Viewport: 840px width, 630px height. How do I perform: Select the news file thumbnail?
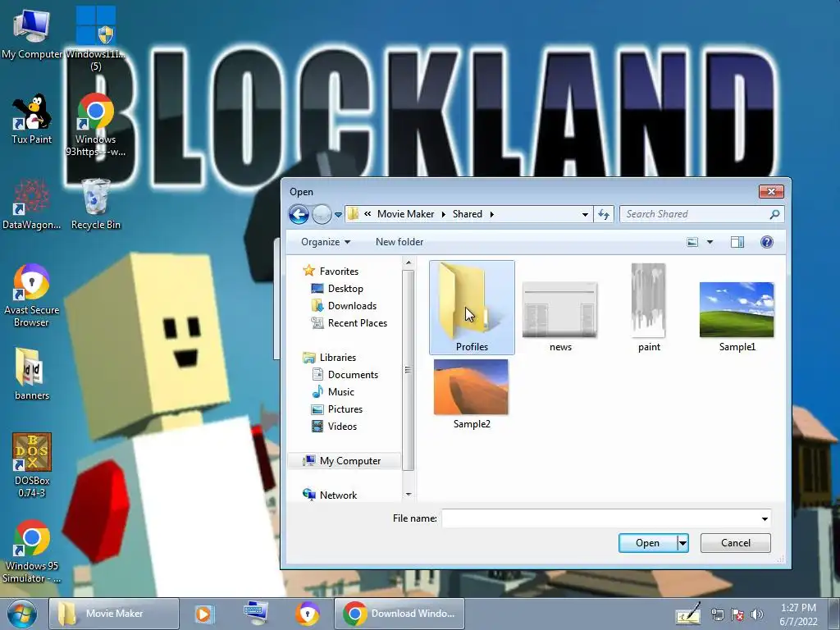click(559, 316)
